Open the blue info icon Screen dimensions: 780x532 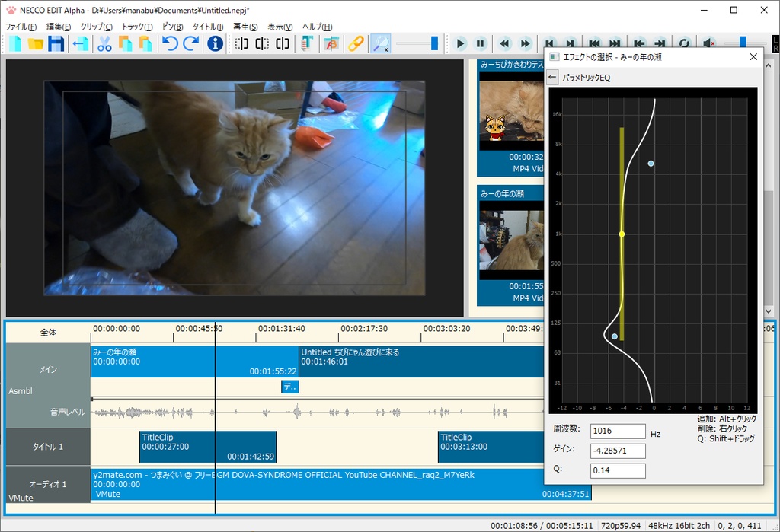215,43
